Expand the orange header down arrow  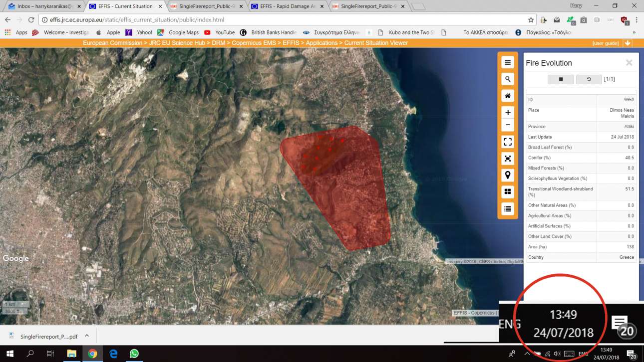pyautogui.click(x=628, y=43)
